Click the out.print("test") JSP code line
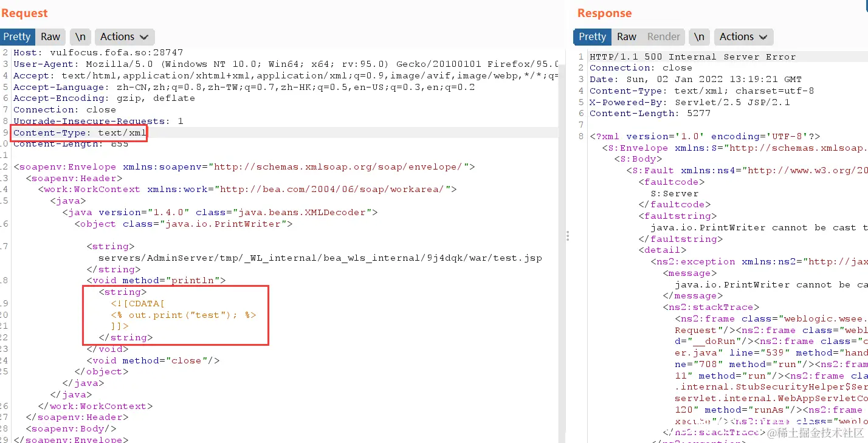Screen dimensions: 868x443 pyautogui.click(x=183, y=315)
